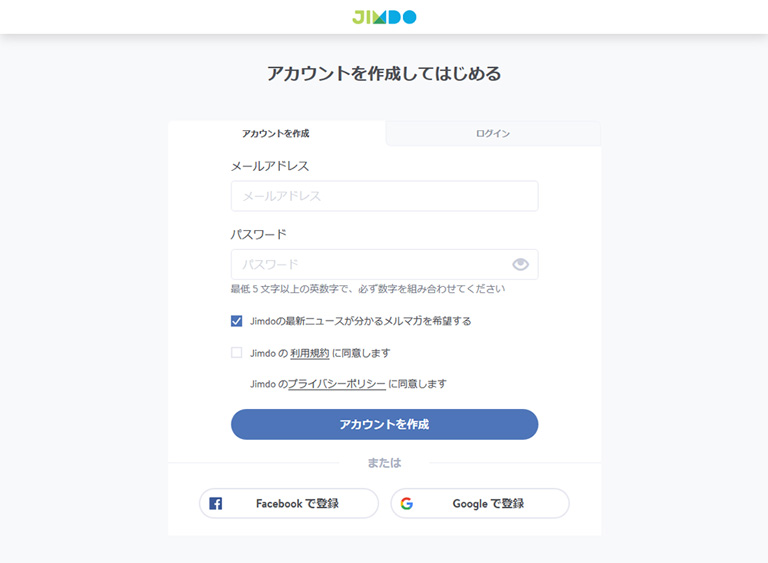Click the メールアドレス input field
768x563 pixels.
(384, 196)
